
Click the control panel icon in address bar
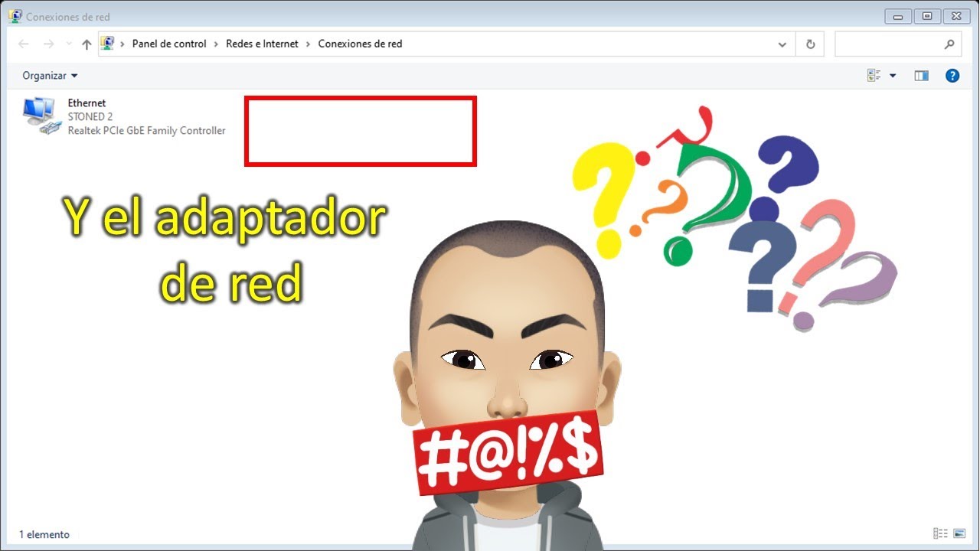[x=108, y=44]
